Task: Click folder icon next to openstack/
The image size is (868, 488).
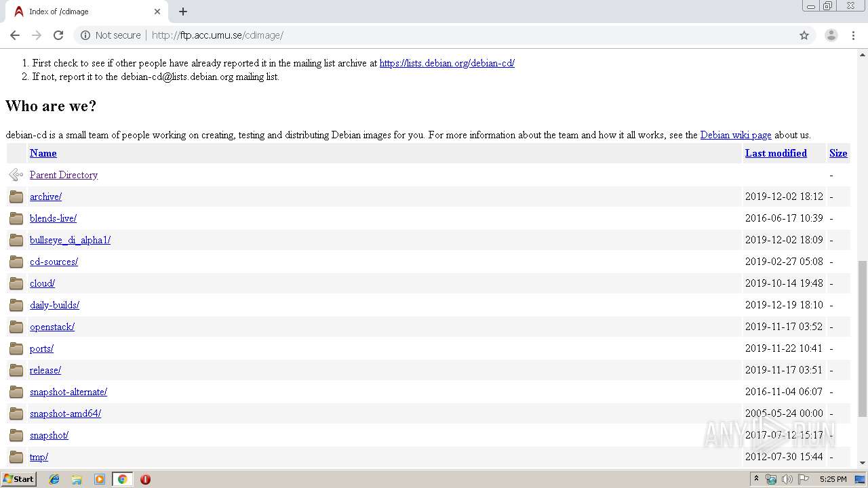Action: pyautogui.click(x=16, y=327)
